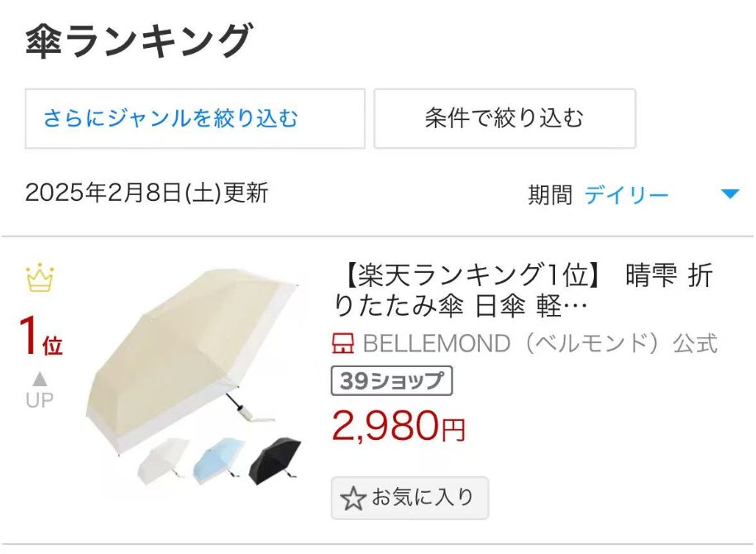Click the 2,980円 price

click(x=399, y=426)
